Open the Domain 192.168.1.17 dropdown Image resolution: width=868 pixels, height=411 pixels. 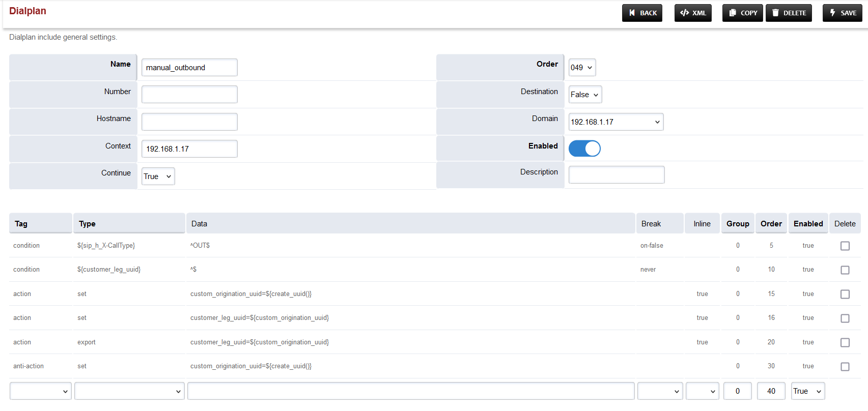(615, 122)
